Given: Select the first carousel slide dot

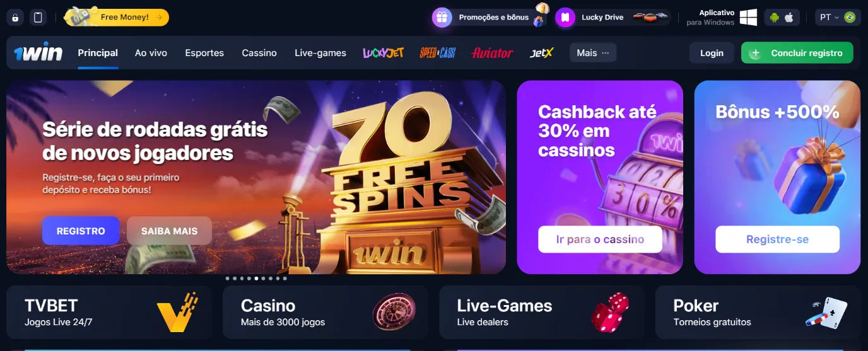Looking at the screenshot, I should pos(228,278).
